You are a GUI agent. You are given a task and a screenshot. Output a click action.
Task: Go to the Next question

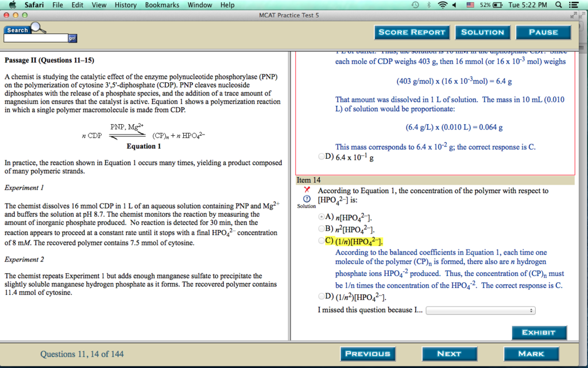point(449,354)
